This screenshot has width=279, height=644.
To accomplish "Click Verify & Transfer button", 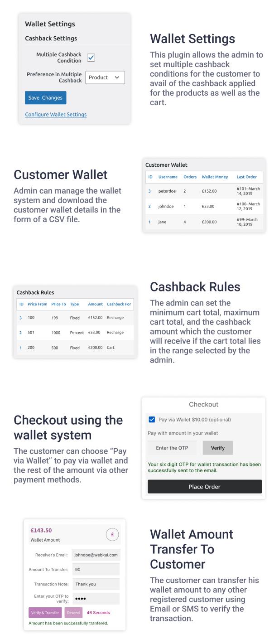I will coord(45,613).
